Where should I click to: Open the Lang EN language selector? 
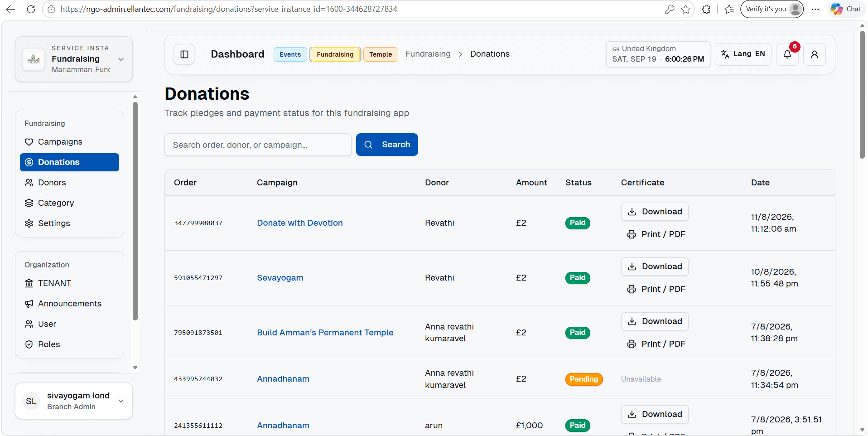pos(743,54)
